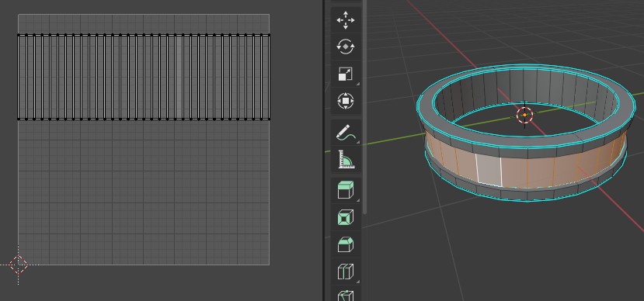Select the Measure tool
This screenshot has height=301, width=644.
pyautogui.click(x=346, y=160)
